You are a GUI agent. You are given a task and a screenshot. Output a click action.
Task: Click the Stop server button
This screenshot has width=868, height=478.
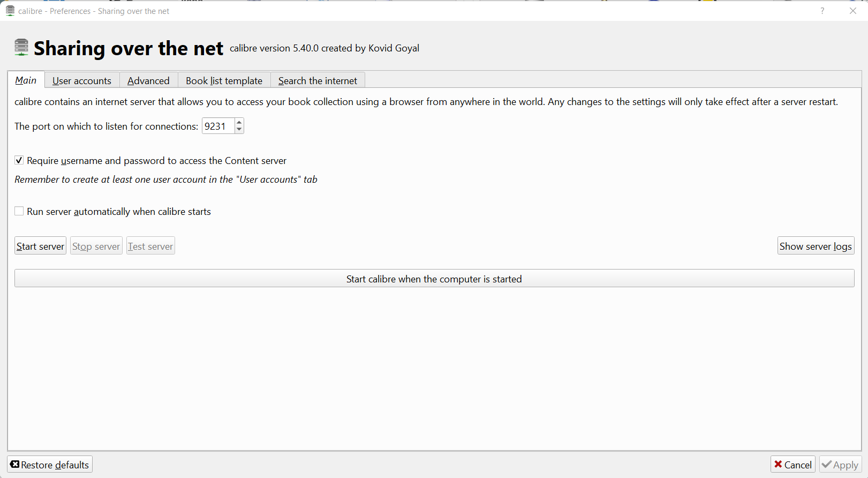(x=96, y=246)
